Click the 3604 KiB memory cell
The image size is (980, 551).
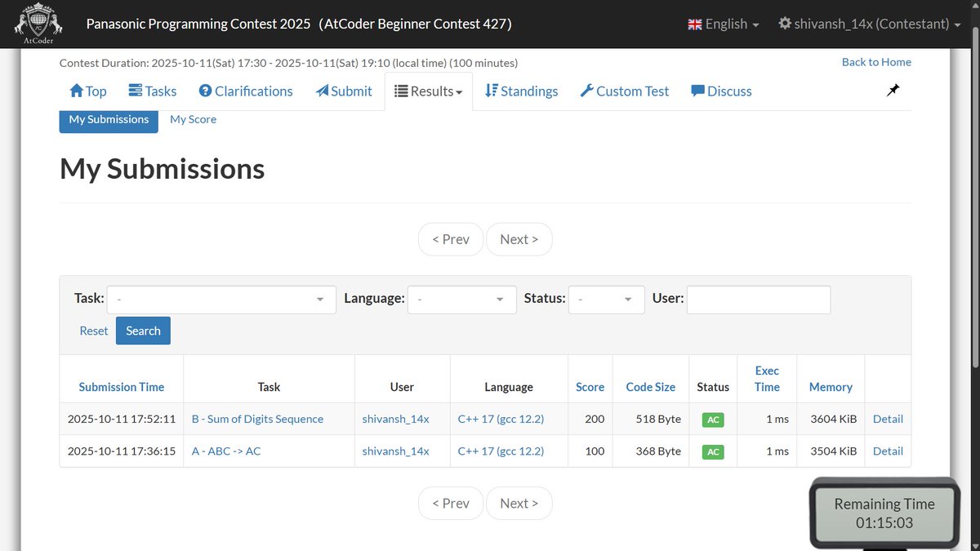pos(834,419)
